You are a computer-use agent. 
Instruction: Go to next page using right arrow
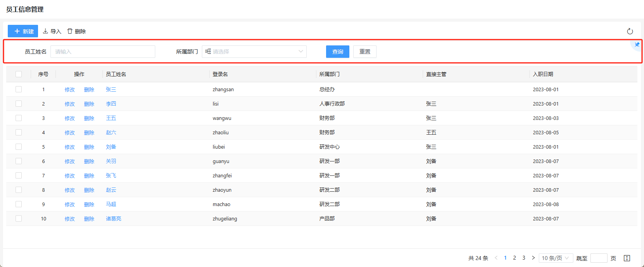click(x=533, y=258)
